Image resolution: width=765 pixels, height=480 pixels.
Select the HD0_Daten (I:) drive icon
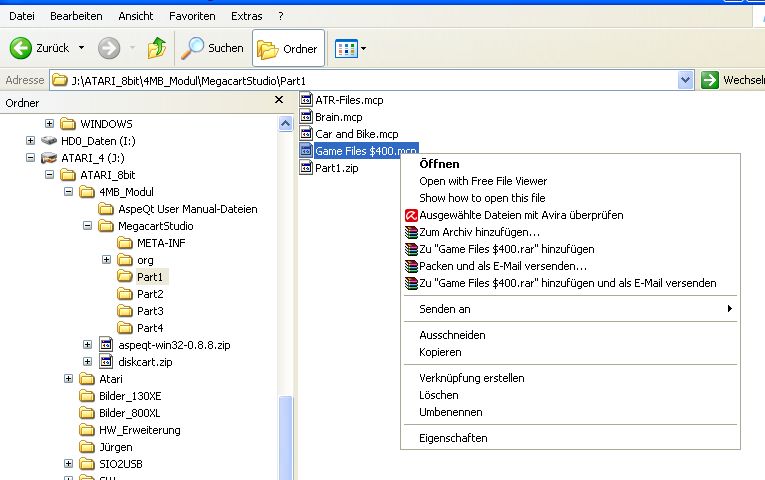click(x=49, y=140)
